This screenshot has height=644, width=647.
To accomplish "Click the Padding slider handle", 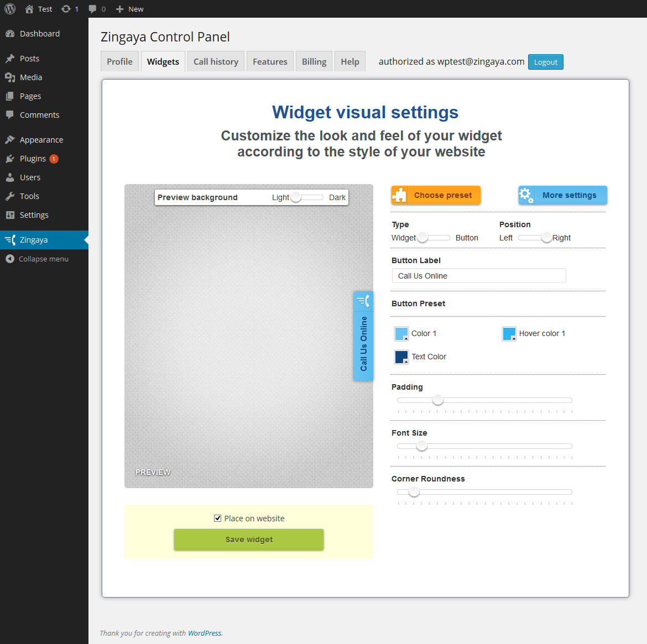I will tap(438, 400).
